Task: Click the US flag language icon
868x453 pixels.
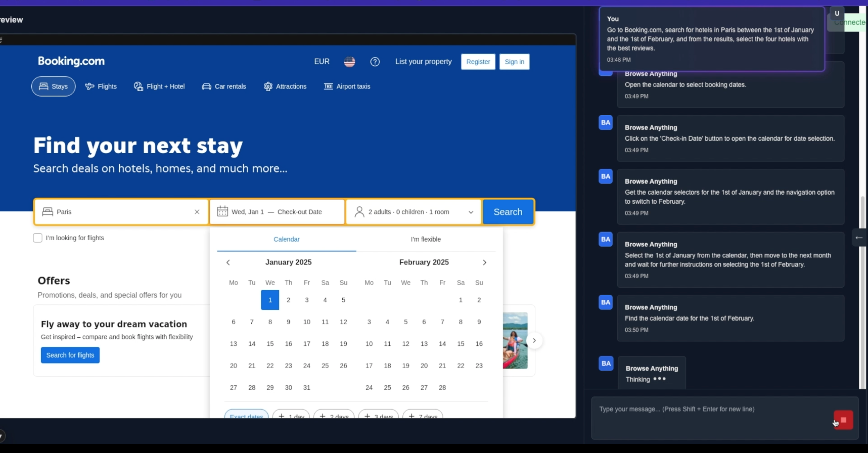Action: pos(349,62)
